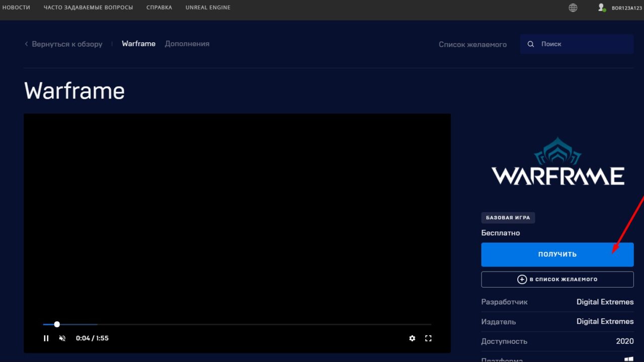Open Список желаемого link
Screen dimensions: 644x362
[x=472, y=44]
